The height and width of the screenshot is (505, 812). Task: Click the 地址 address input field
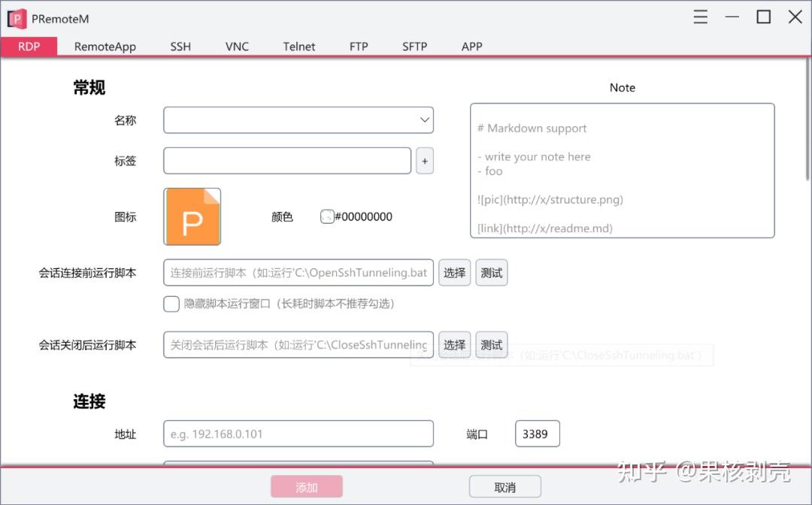click(298, 434)
